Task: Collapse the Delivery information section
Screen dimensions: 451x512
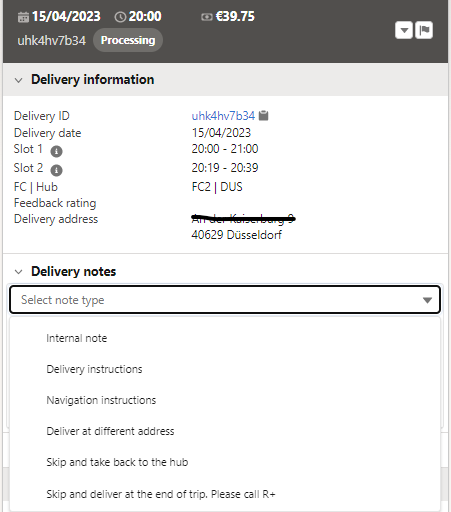Action: (x=19, y=80)
